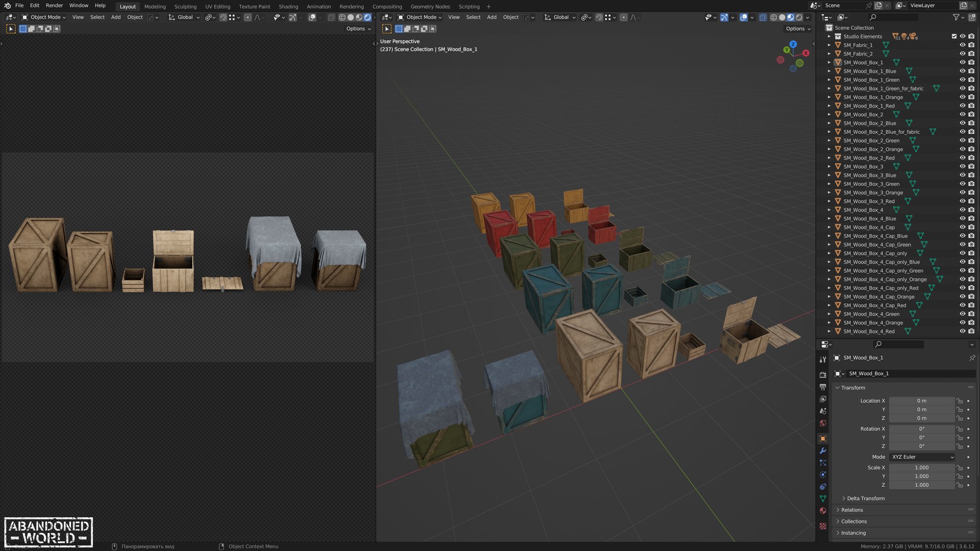Click the Rotation Y value field
Screen dimensions: 980x551
click(921, 438)
